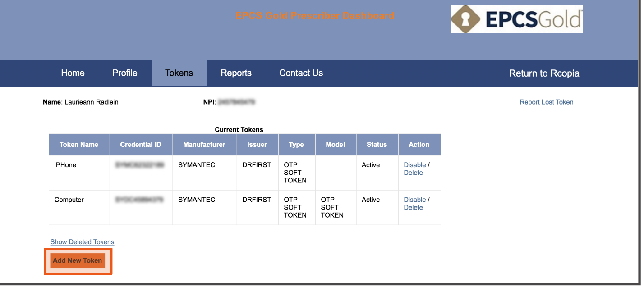The width and height of the screenshot is (644, 287).
Task: Disable the Computer token
Action: click(415, 200)
